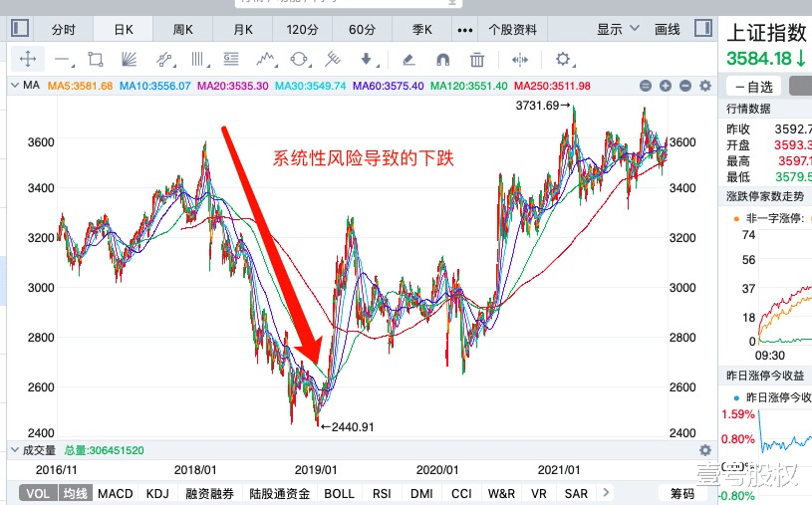Viewport: 812px width, 505px height.
Task: Select the BOLL indicator
Action: (339, 494)
